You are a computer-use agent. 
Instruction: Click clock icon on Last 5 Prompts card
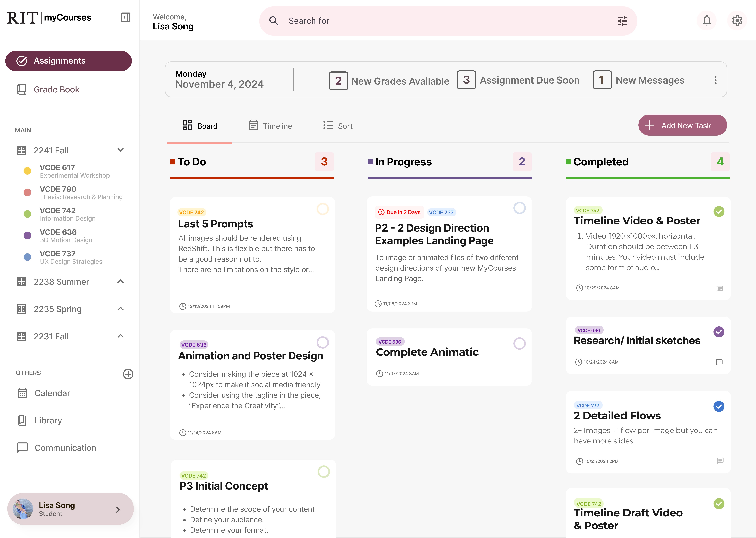(183, 306)
